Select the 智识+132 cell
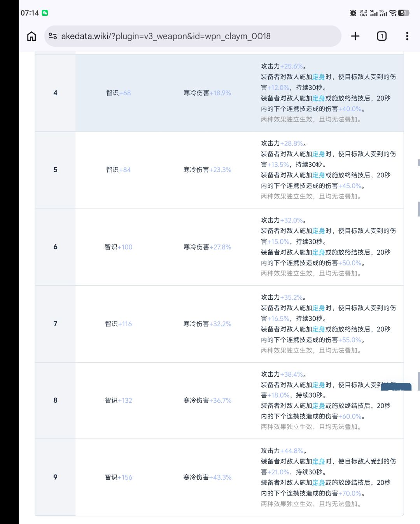Screen dimensions: 420x524 coord(119,400)
